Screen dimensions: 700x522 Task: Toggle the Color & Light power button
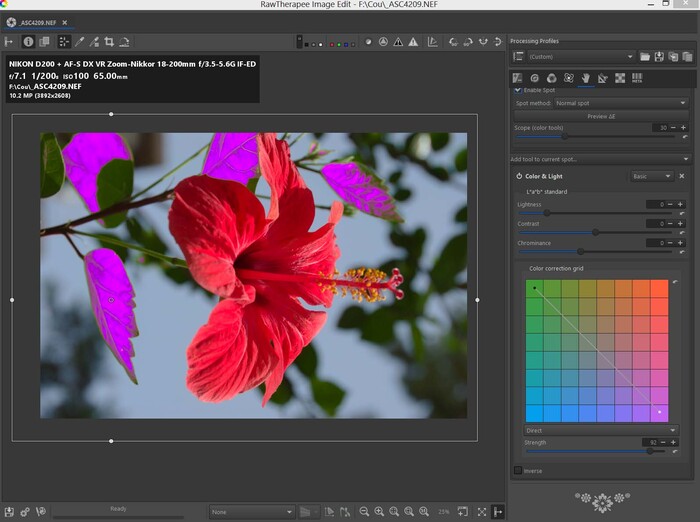(x=519, y=176)
